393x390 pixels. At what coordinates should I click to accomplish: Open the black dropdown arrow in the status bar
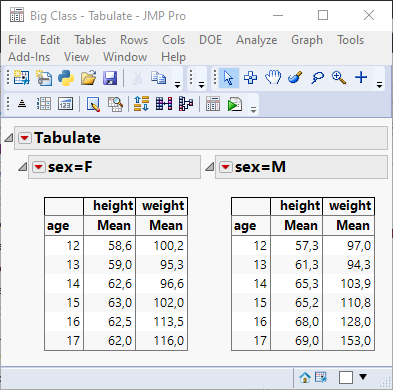[x=363, y=377]
